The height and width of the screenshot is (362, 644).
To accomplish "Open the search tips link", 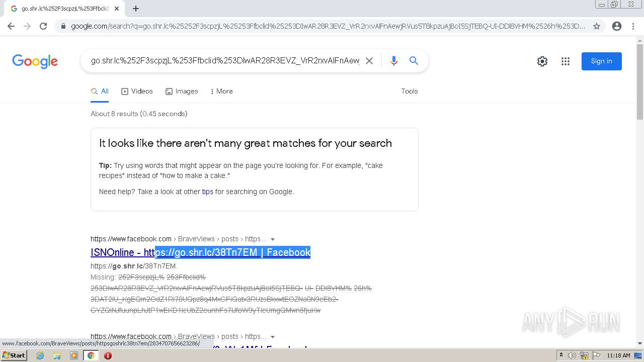I will 207,192.
